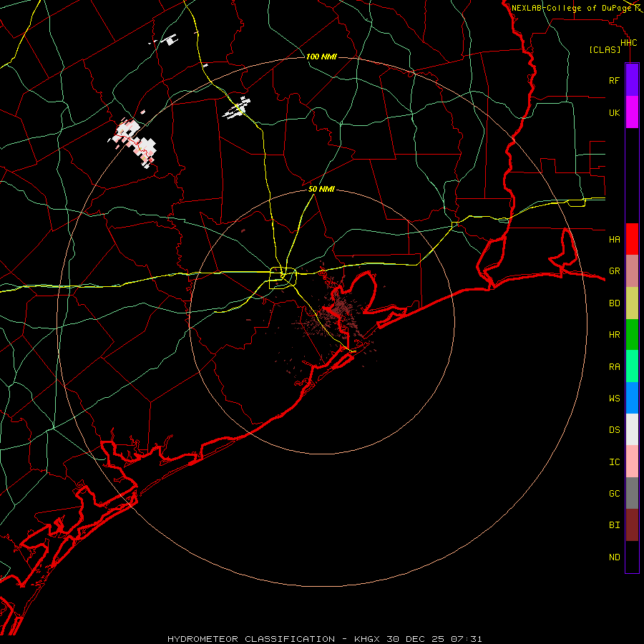Click the 30 DEC 25 date

point(416,639)
